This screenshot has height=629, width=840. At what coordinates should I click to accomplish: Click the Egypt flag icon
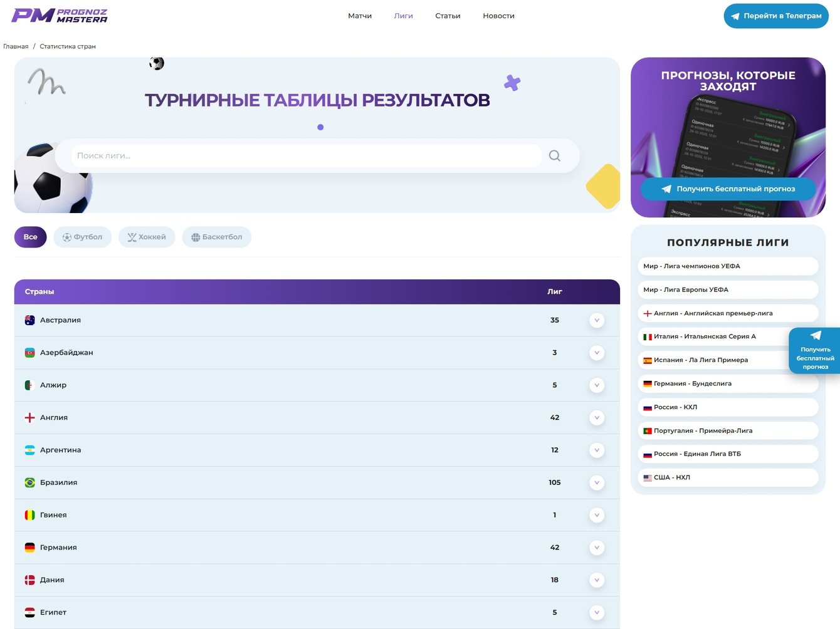(x=29, y=613)
